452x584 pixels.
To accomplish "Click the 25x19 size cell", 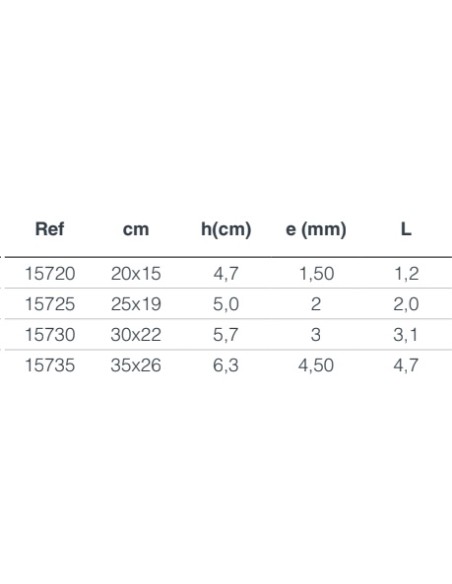I will coord(136,304).
